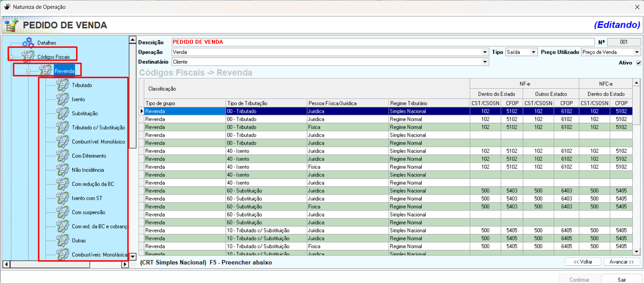
Task: Open the Tipo dropdown showing Saída
Action: [x=533, y=52]
